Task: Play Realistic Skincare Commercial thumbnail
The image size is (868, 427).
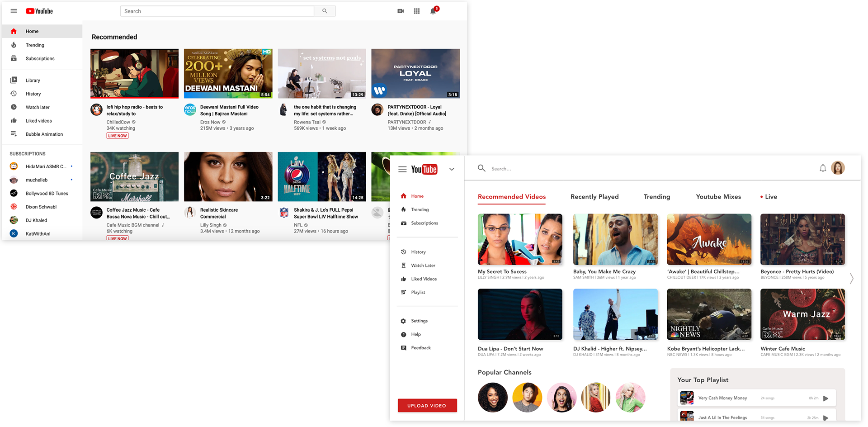Action: (x=228, y=176)
